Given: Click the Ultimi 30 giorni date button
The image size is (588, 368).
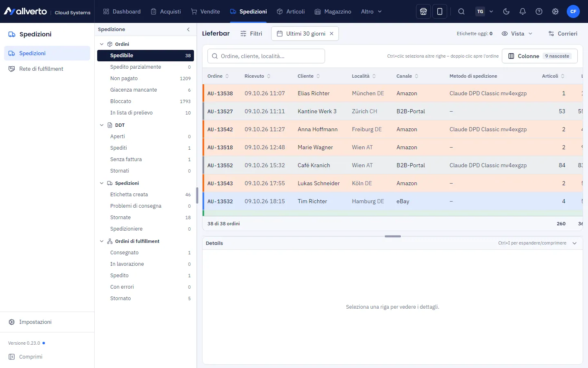Looking at the screenshot, I should 305,34.
